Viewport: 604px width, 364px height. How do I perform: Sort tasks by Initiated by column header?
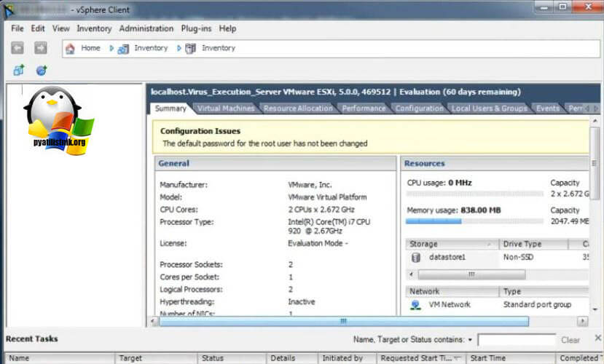pyautogui.click(x=347, y=358)
